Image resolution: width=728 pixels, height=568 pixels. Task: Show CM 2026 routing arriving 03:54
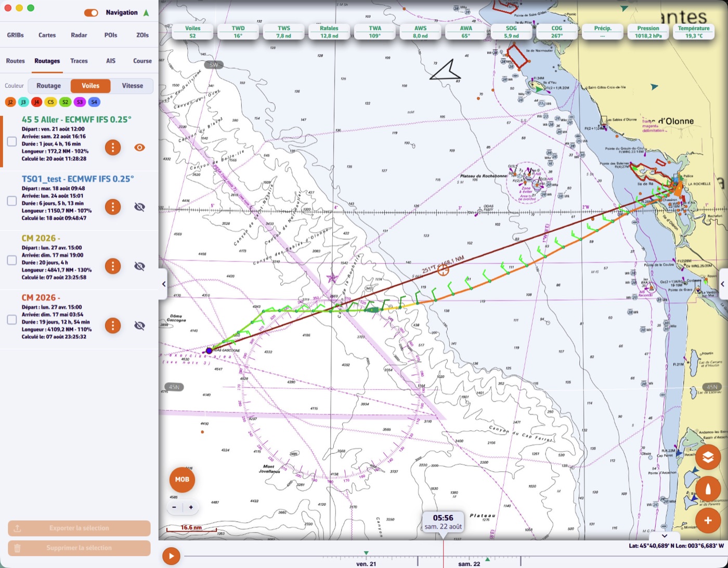point(139,325)
